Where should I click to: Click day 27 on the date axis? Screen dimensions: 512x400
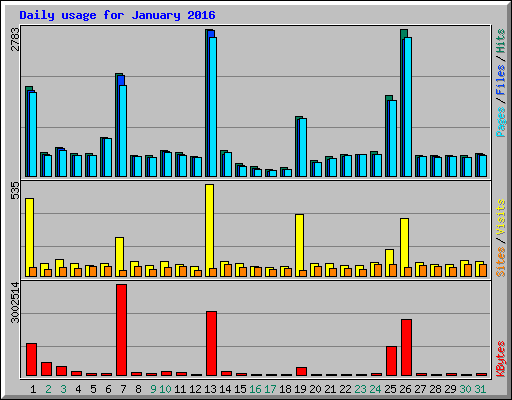(x=420, y=389)
